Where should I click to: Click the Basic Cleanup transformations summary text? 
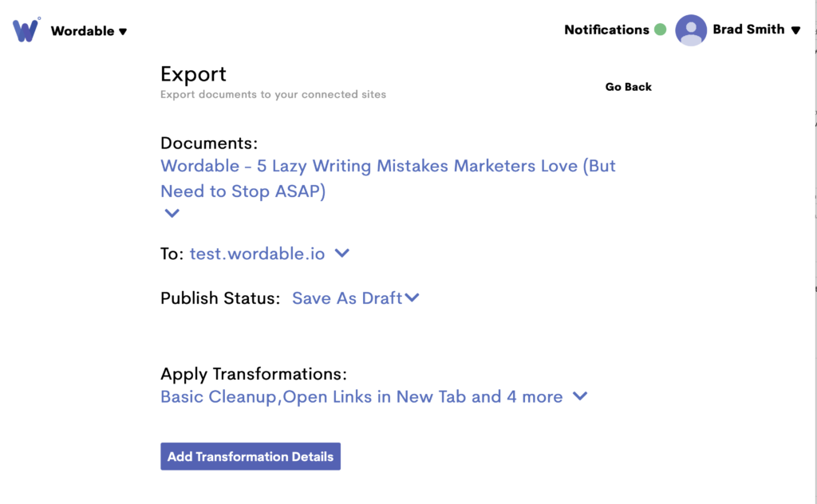[x=359, y=396]
